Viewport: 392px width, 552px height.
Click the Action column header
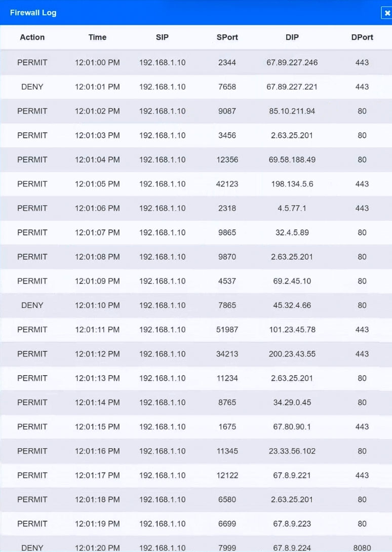[32, 37]
